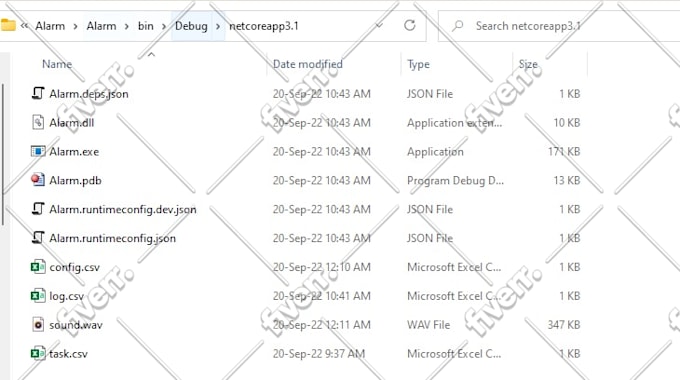Click the date of sound.wav
This screenshot has width=680, height=380.
(x=322, y=324)
